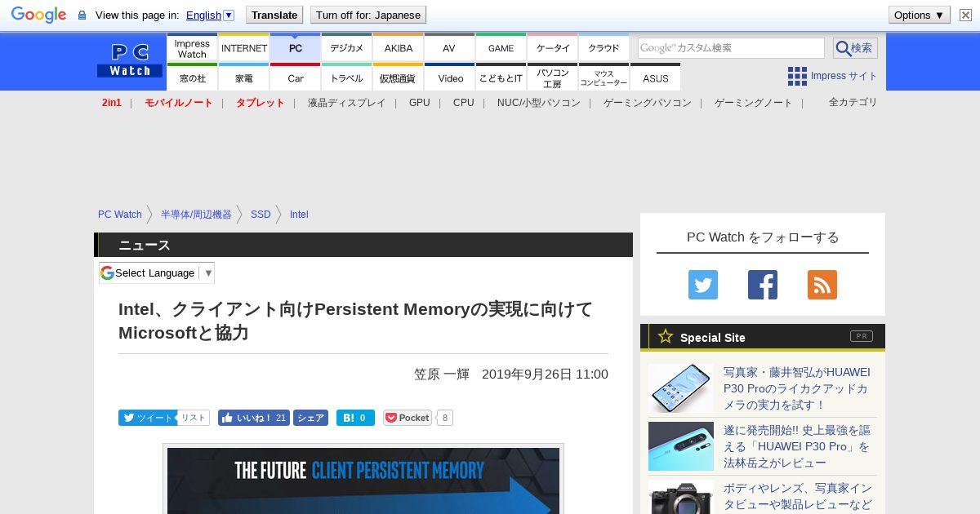Open the こどもとIT tab

(501, 78)
